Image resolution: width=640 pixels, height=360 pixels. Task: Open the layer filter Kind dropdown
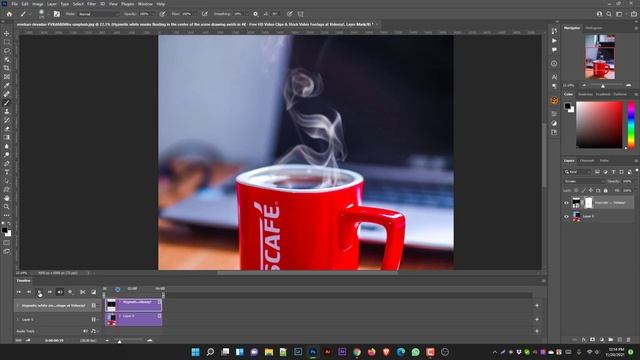click(x=578, y=172)
